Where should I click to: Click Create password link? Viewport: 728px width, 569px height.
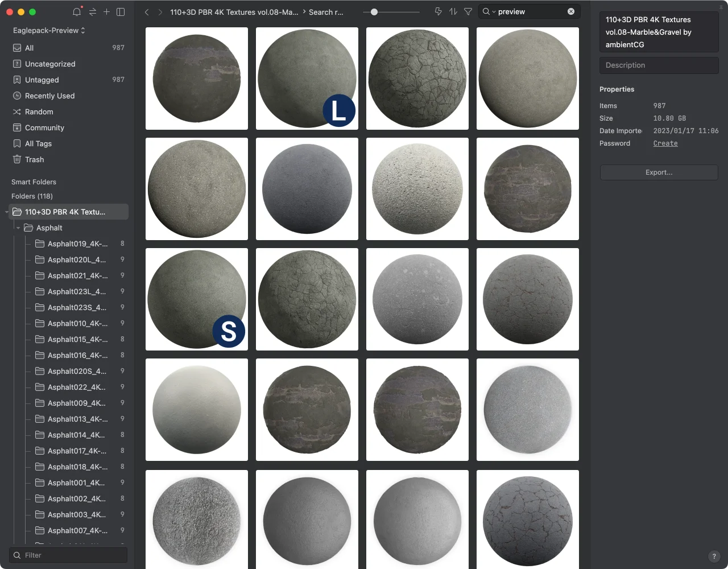click(665, 143)
